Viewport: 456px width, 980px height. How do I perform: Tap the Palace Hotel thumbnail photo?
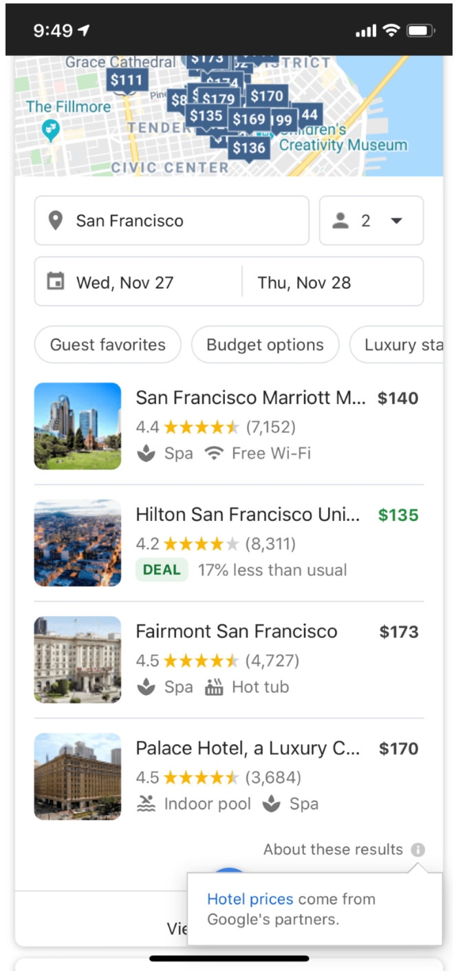click(78, 776)
